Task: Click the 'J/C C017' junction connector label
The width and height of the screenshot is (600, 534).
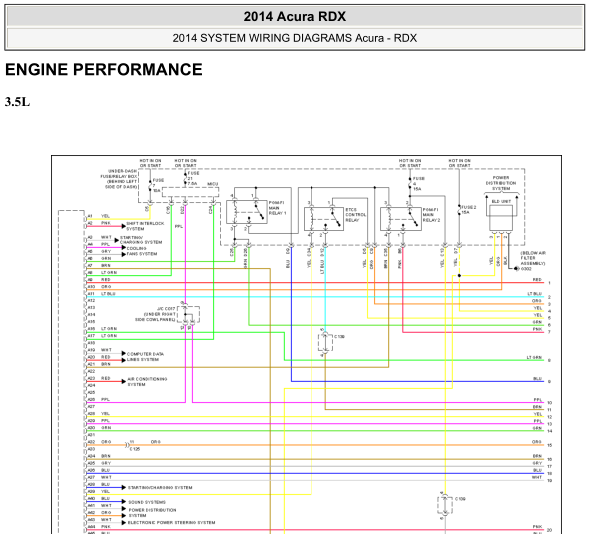Action: click(x=166, y=308)
